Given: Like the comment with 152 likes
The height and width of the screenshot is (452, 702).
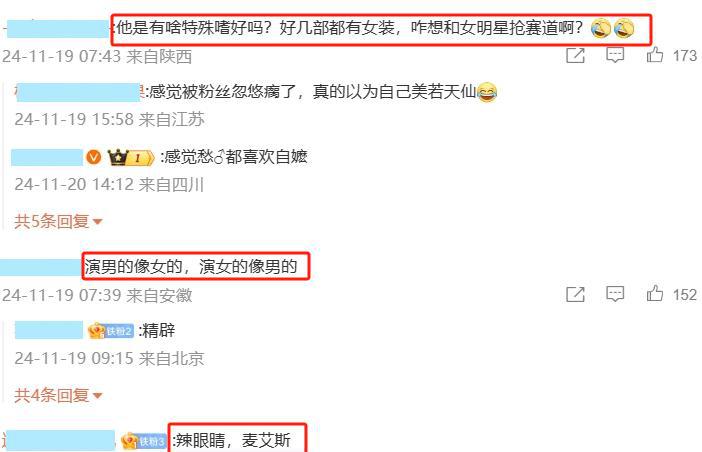Looking at the screenshot, I should [655, 293].
